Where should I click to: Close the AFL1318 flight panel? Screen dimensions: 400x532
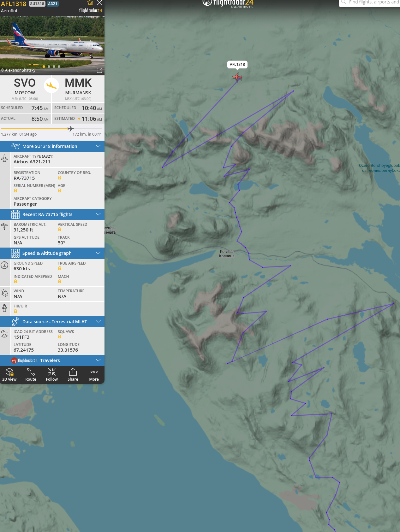(x=99, y=3)
